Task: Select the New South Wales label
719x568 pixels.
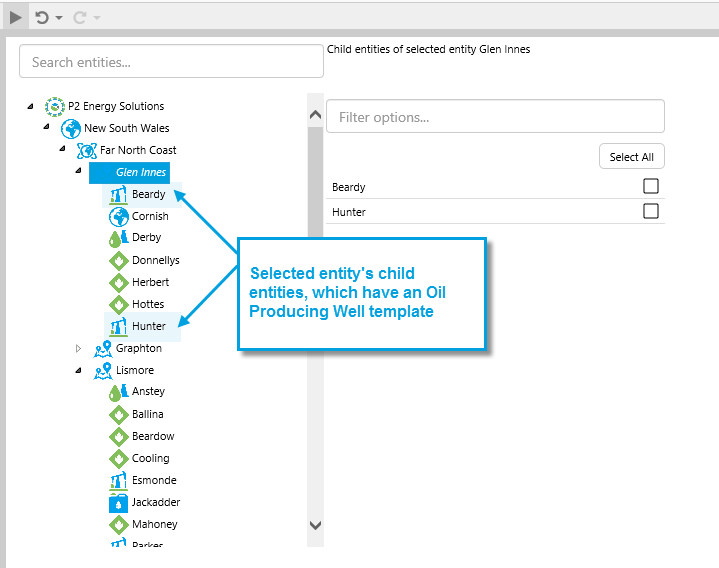Action: point(127,128)
